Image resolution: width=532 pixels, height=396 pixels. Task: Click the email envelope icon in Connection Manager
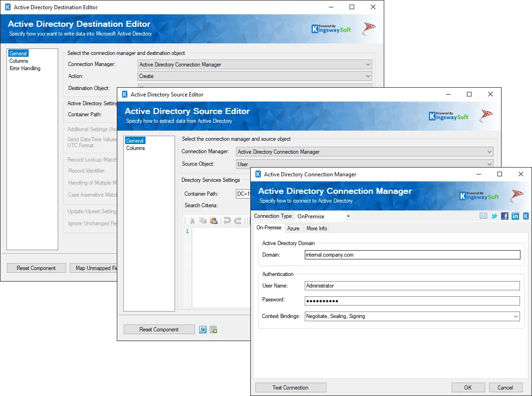[484, 216]
